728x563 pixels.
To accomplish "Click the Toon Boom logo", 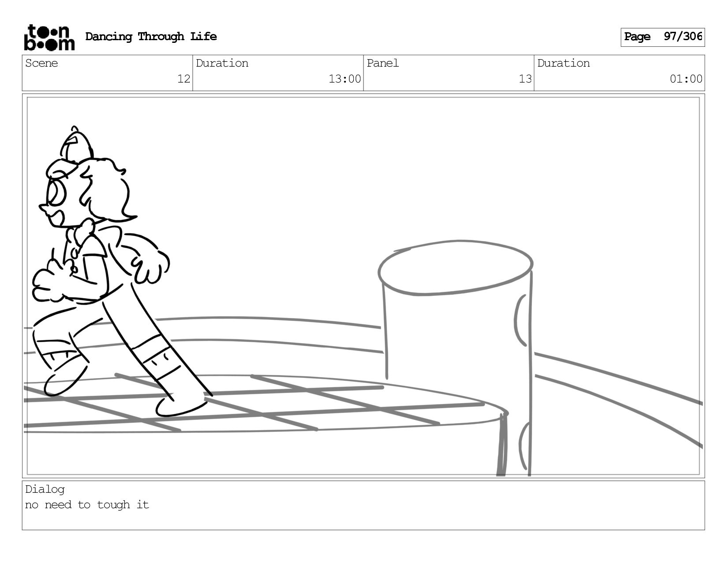I will click(x=49, y=38).
